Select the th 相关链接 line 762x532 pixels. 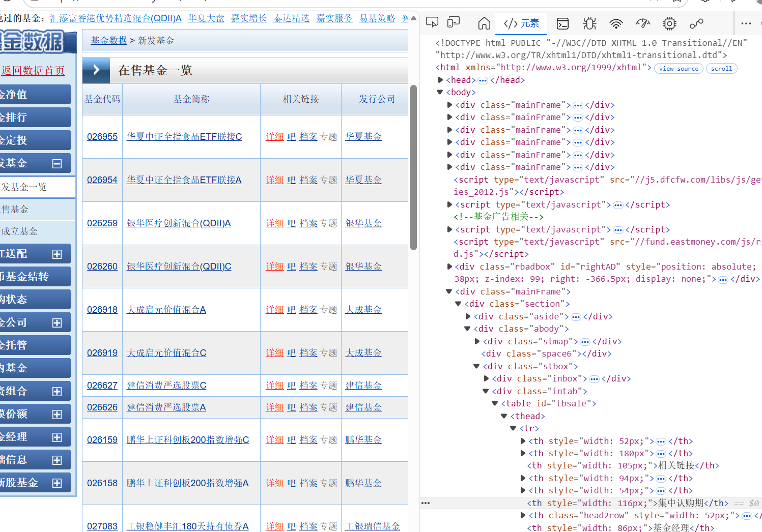623,465
